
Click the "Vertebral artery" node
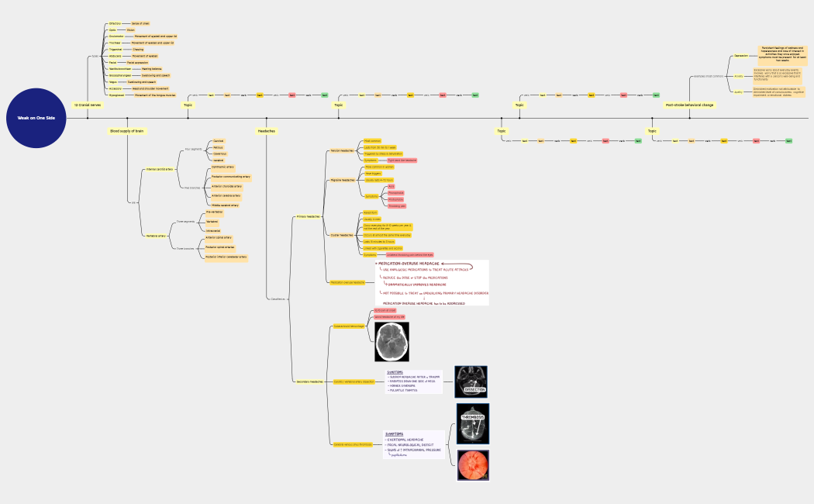point(157,235)
